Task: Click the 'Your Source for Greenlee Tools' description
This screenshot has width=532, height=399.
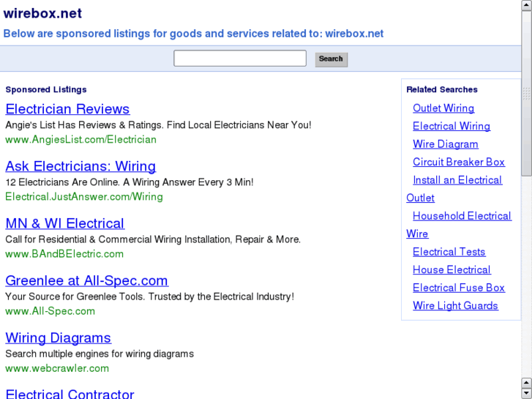Action: point(149,297)
